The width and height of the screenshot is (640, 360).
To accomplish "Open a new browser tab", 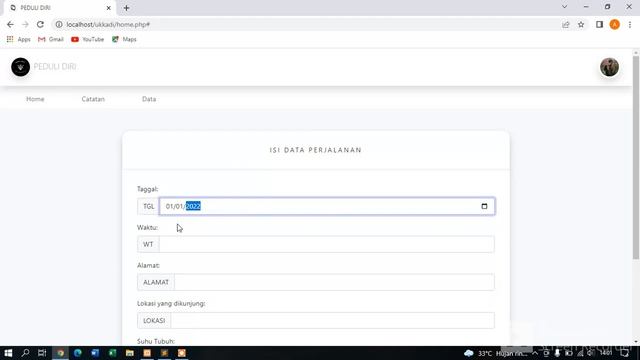I will 127,8.
